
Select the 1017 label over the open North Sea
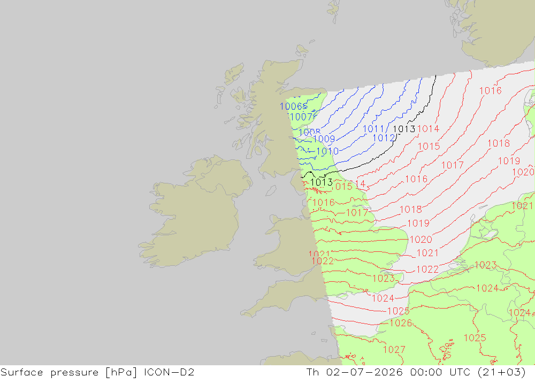tap(453, 165)
